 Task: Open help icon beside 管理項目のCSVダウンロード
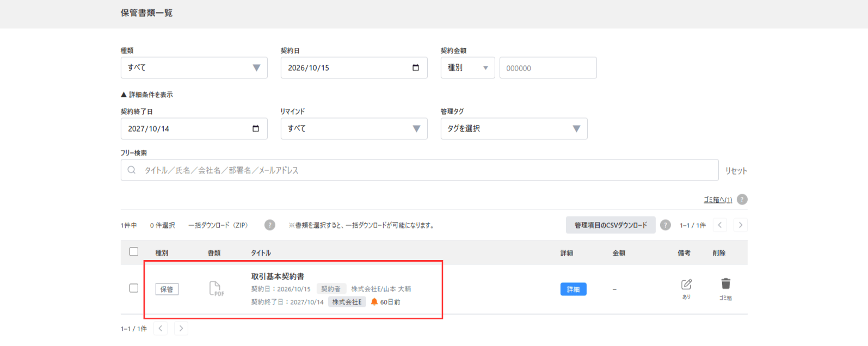tap(666, 225)
